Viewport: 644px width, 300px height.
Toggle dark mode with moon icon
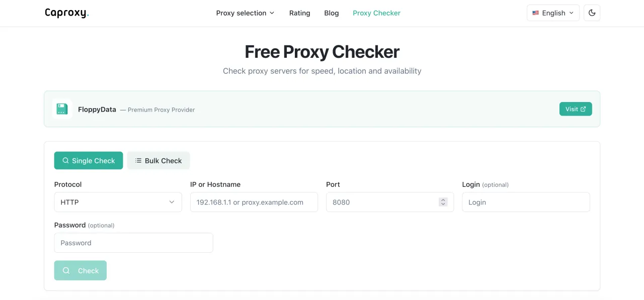[592, 13]
